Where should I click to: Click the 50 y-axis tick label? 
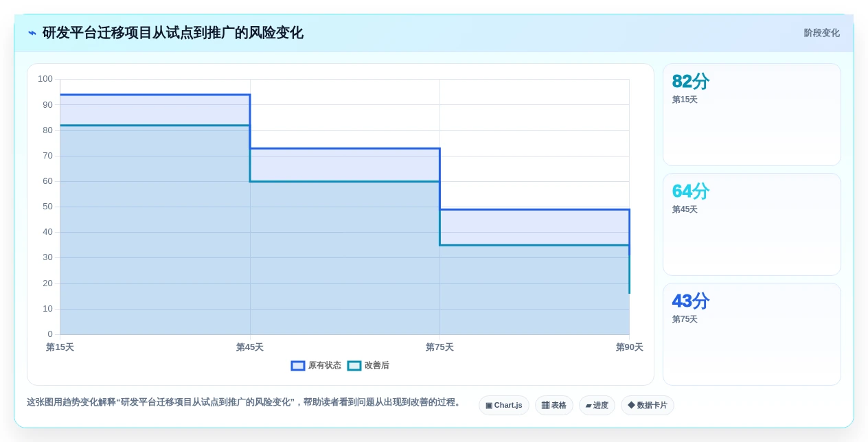click(x=47, y=207)
